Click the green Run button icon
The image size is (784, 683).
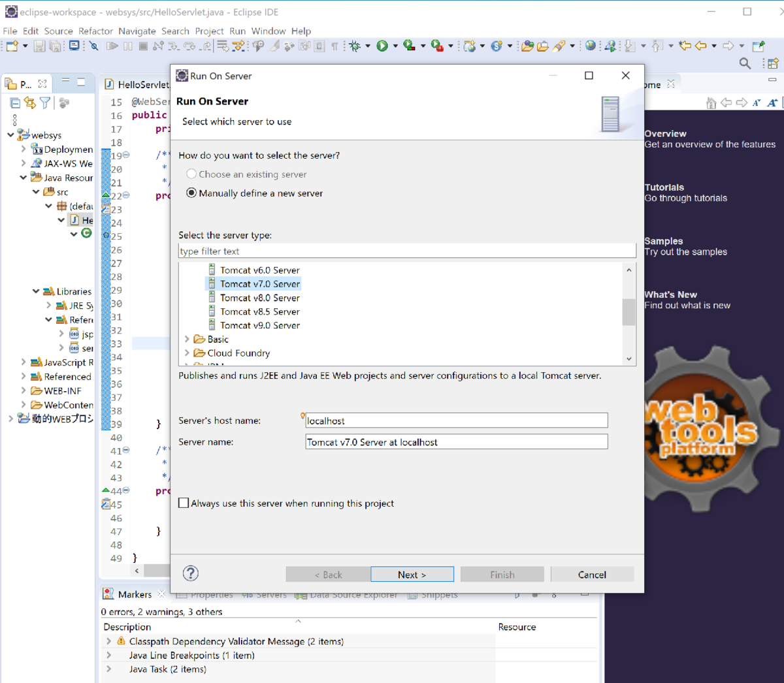coord(382,46)
